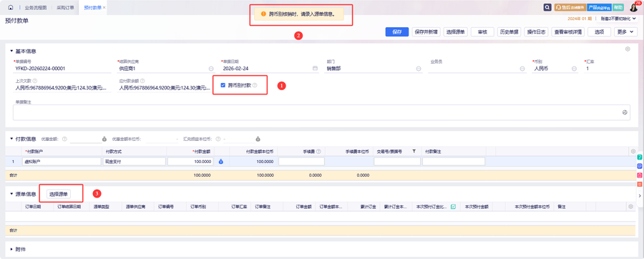Open 历史单据 button

coord(509,32)
